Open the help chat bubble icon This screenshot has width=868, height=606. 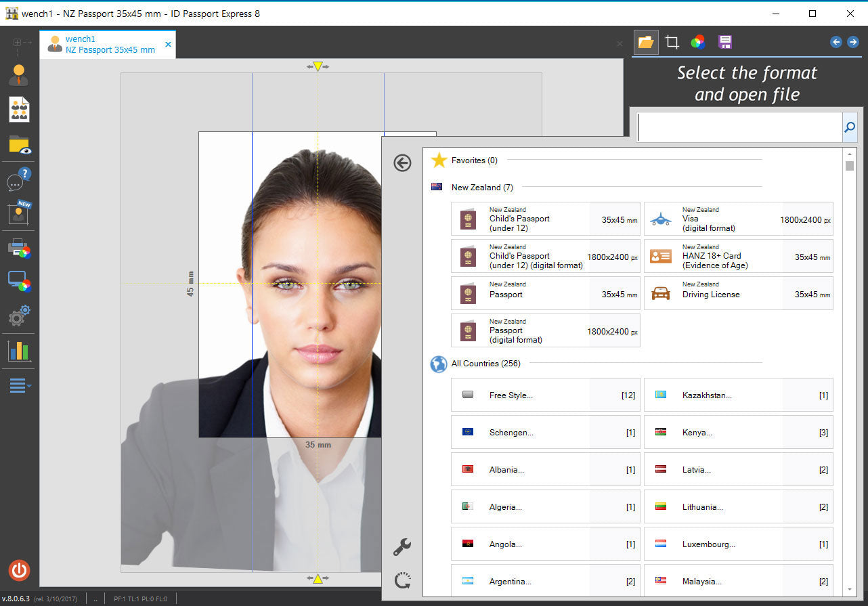tap(19, 179)
